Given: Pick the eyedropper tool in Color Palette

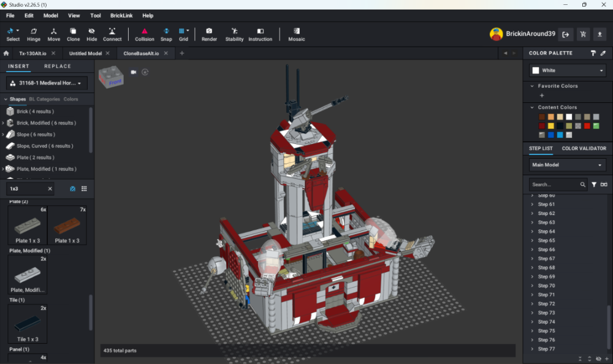Looking at the screenshot, I should pos(603,53).
